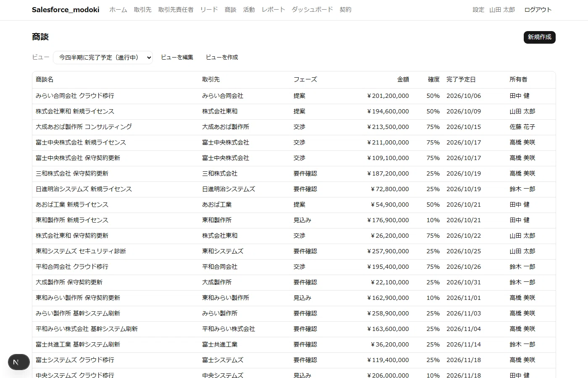Click the 所有者 column header
This screenshot has width=588, height=378.
pos(518,79)
